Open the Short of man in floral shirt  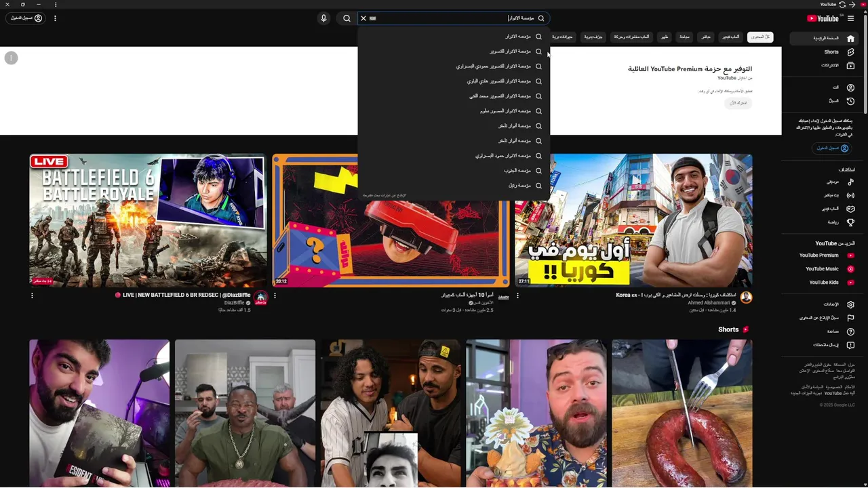coord(536,413)
